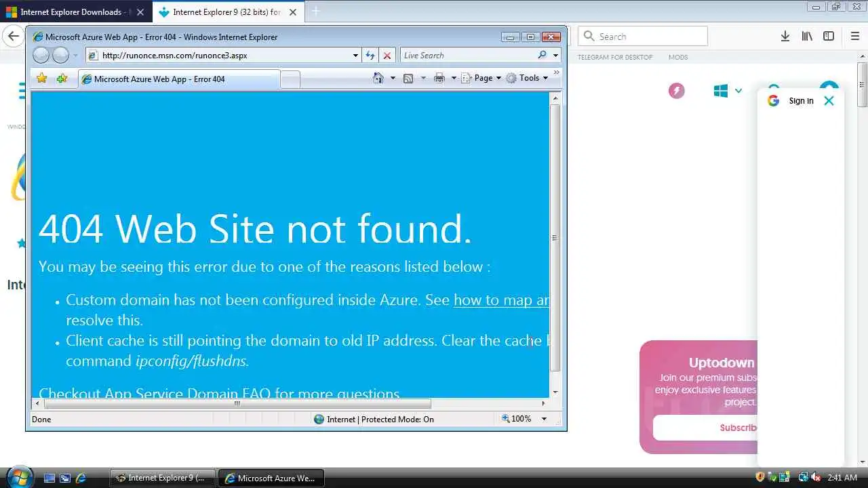
Task: Click the IE Back navigation button
Action: click(41, 56)
